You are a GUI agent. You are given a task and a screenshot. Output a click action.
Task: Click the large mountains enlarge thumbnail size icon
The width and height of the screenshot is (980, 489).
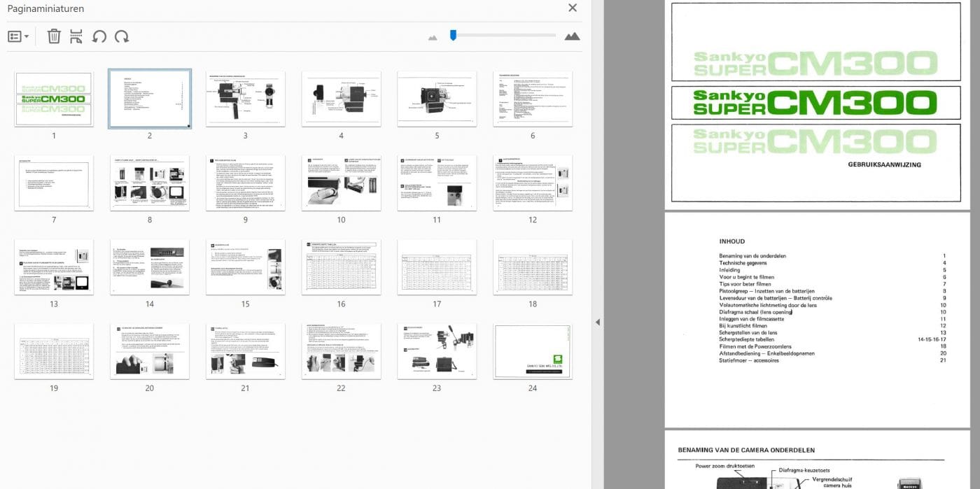pos(572,36)
